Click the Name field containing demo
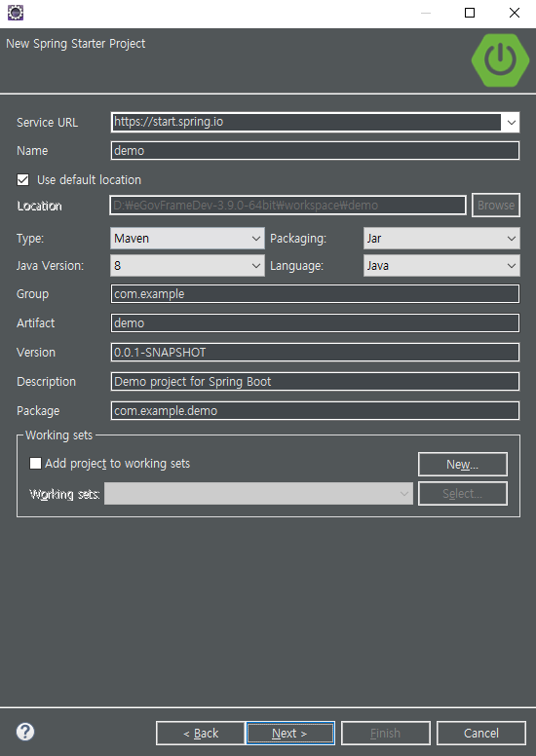The image size is (536, 756). [x=315, y=150]
